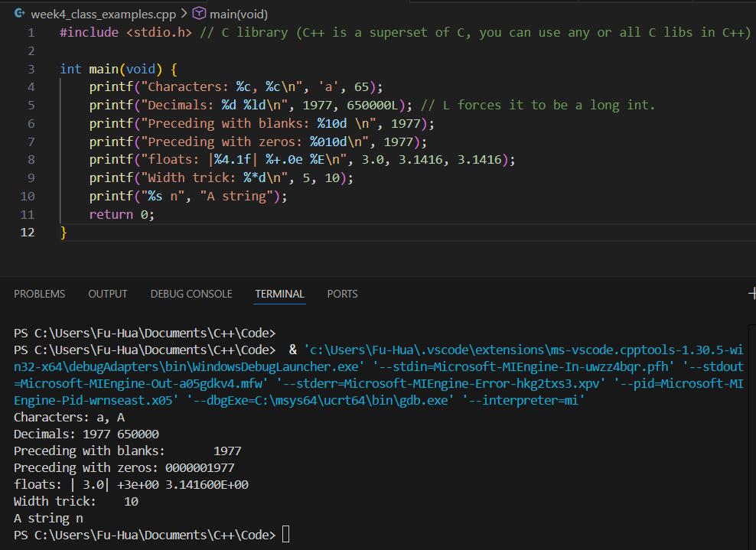Click line number 12 in the gutter
The width and height of the screenshot is (756, 550).
click(28, 233)
